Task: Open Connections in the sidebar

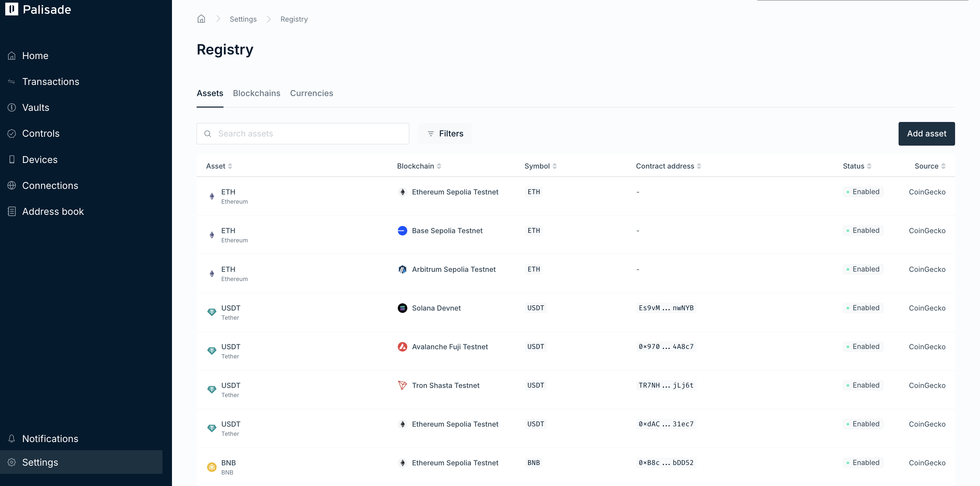Action: tap(50, 185)
